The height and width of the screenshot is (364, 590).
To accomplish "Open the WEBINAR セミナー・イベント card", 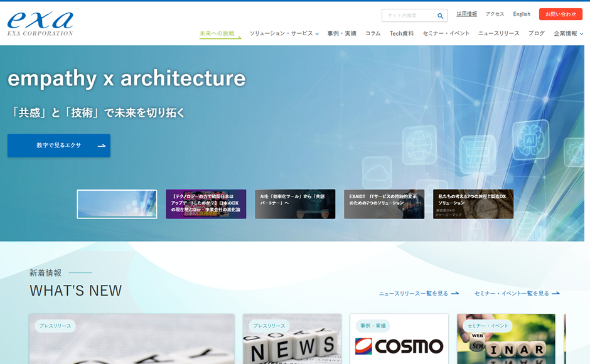I will [x=506, y=339].
